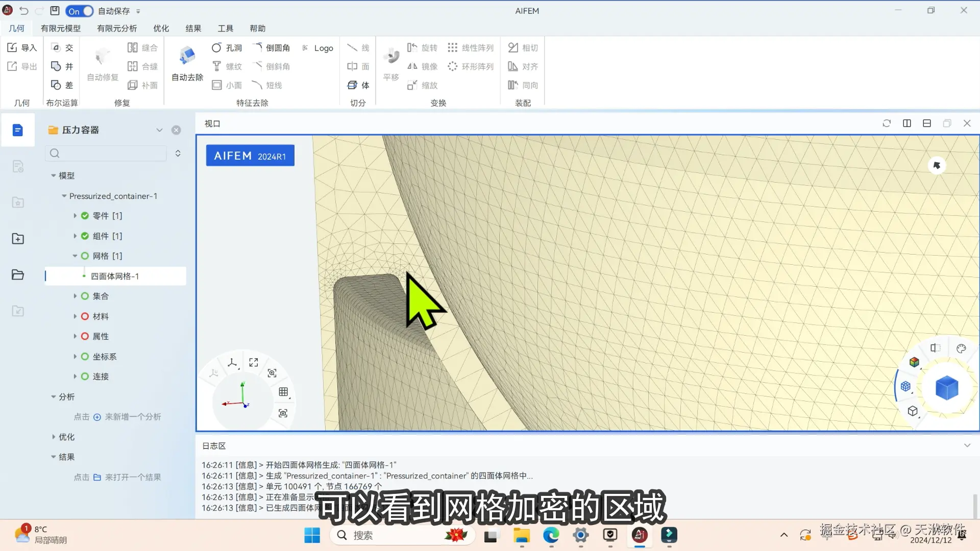Click the model tree search field

click(106, 153)
